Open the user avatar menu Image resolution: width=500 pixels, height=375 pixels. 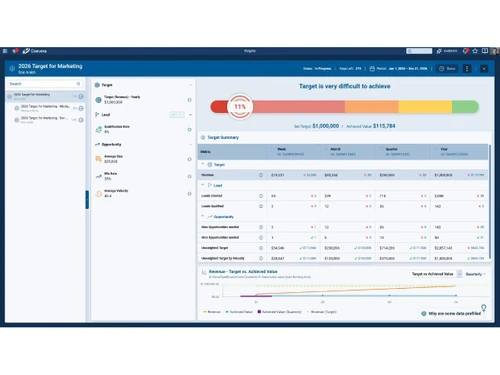point(495,51)
